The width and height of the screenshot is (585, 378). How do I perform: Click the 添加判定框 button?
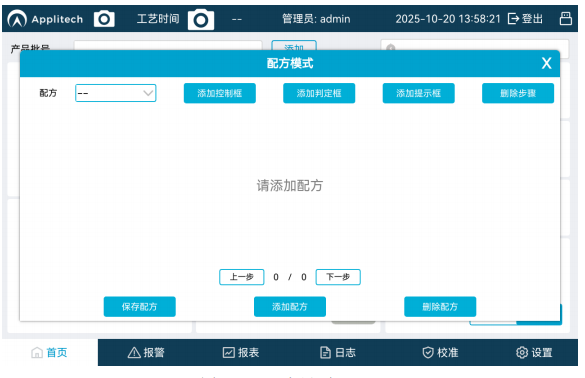point(319,93)
